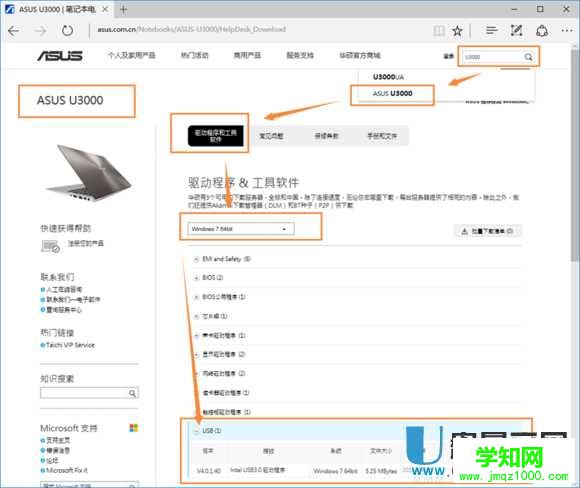
Task: Open 人工在线咨询 link
Action: pyautogui.click(x=64, y=290)
